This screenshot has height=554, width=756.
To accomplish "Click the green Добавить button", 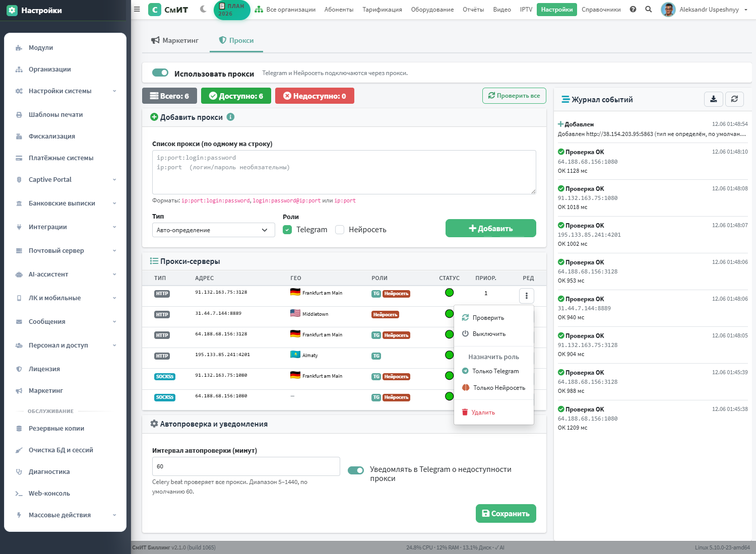I will (x=491, y=228).
